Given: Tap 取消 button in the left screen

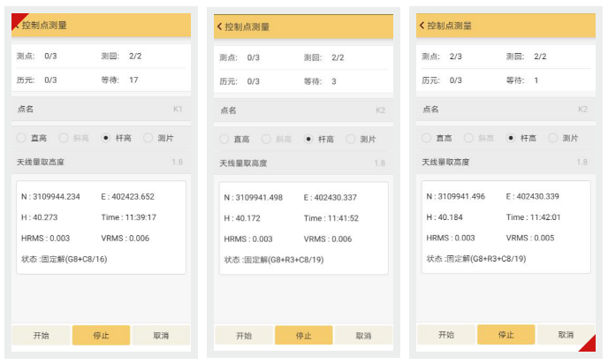Looking at the screenshot, I should tap(161, 335).
